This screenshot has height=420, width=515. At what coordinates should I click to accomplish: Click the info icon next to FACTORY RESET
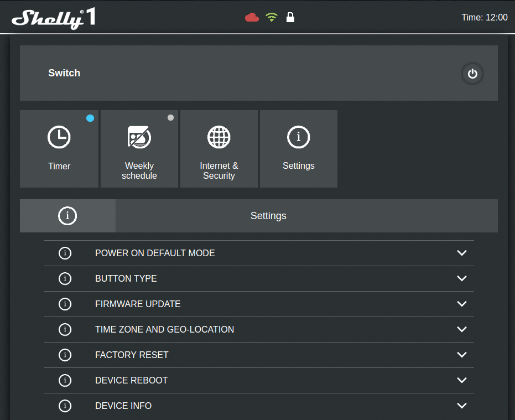(x=65, y=355)
